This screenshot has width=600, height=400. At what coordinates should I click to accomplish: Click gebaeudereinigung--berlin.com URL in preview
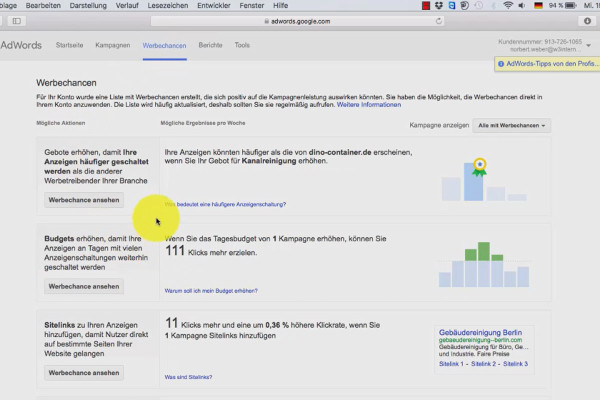coord(480,340)
